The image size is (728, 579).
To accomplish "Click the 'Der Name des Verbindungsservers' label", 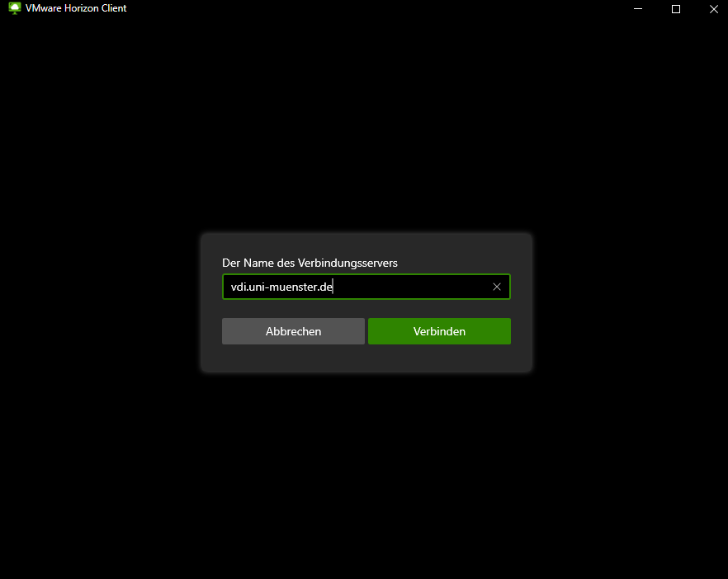I will (x=310, y=263).
